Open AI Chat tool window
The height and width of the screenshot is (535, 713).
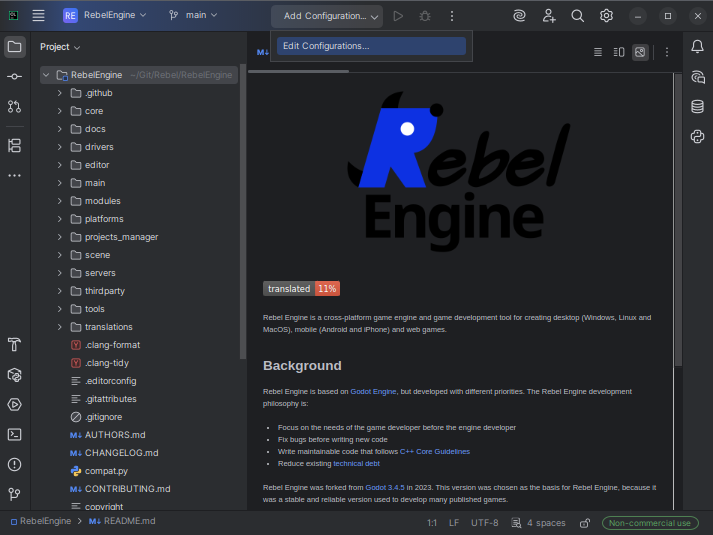(698, 77)
